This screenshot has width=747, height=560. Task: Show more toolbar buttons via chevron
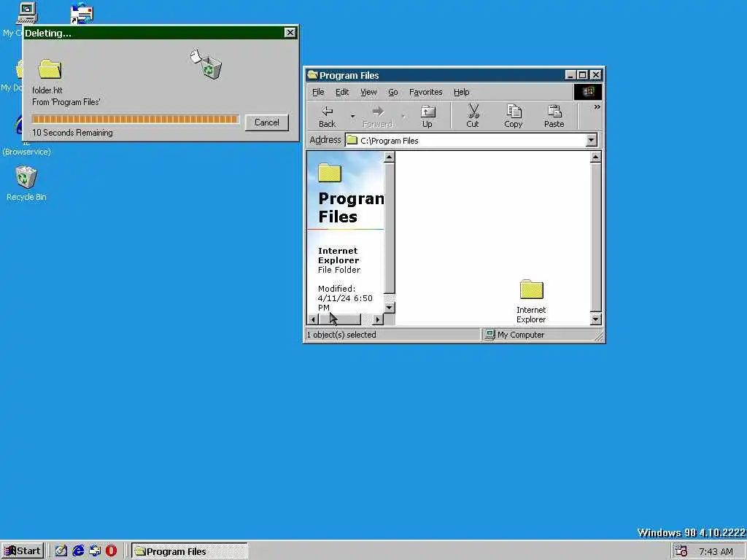[597, 107]
